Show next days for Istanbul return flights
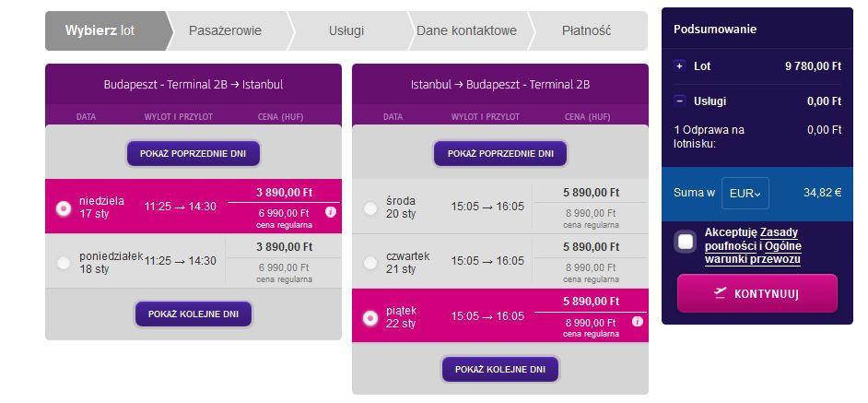This screenshot has height=403, width=868. (500, 369)
